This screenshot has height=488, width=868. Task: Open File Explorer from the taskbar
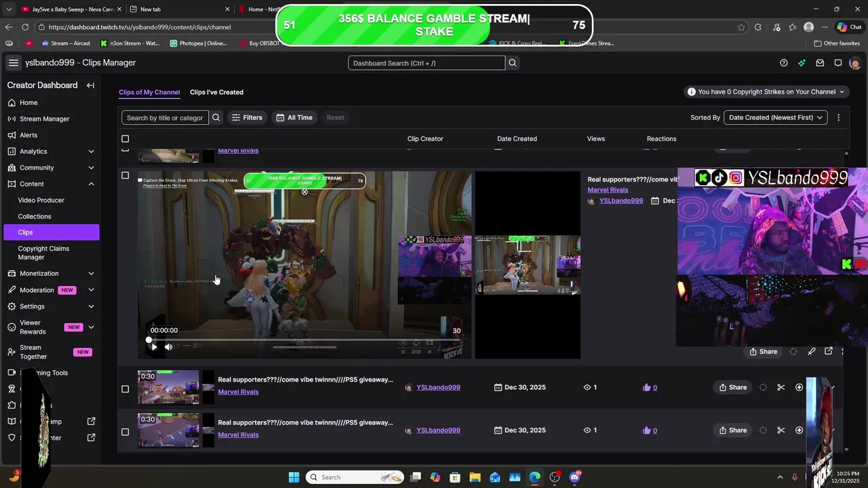[475, 477]
